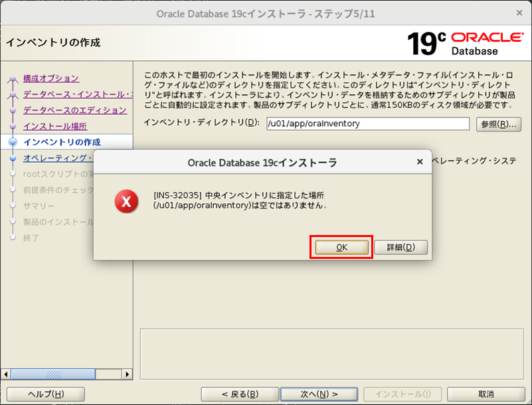This screenshot has width=532, height=405.
Task: Close the error dialog with its X
Action: pos(420,161)
